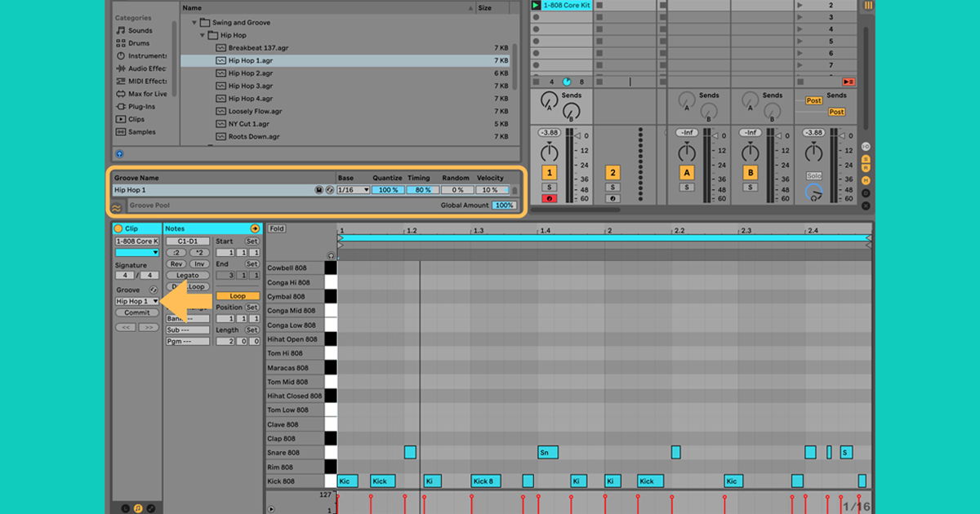The width and height of the screenshot is (980, 514).
Task: Click the Hip Hop 1.agr file icon
Action: [x=220, y=60]
